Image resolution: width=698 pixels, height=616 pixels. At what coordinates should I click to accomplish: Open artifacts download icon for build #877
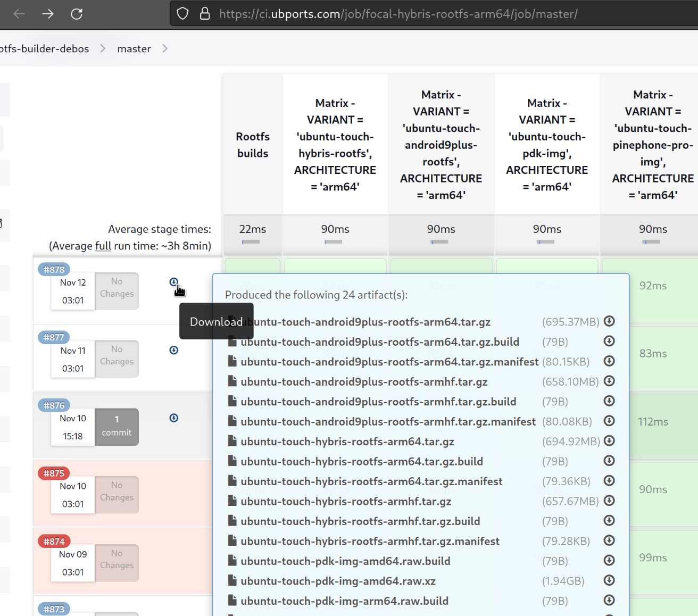click(174, 350)
